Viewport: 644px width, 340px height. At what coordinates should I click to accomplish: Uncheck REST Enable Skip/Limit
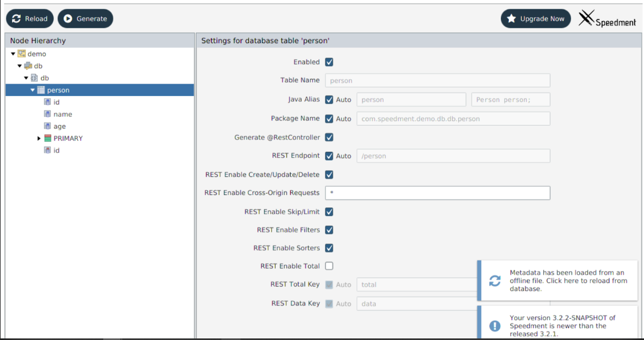coord(329,212)
